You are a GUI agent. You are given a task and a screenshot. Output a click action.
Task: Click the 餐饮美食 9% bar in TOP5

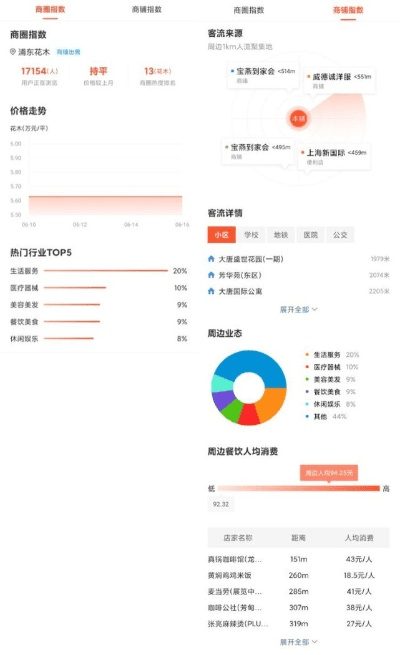click(x=72, y=322)
